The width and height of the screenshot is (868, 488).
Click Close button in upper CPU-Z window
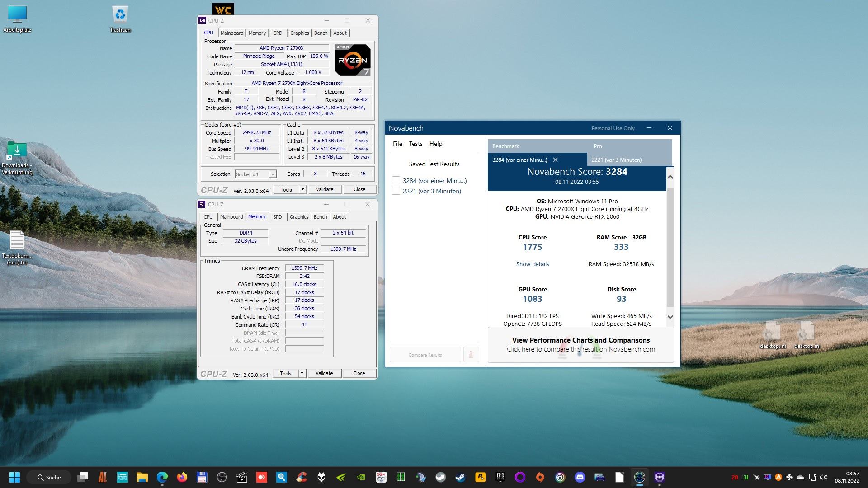(x=359, y=189)
